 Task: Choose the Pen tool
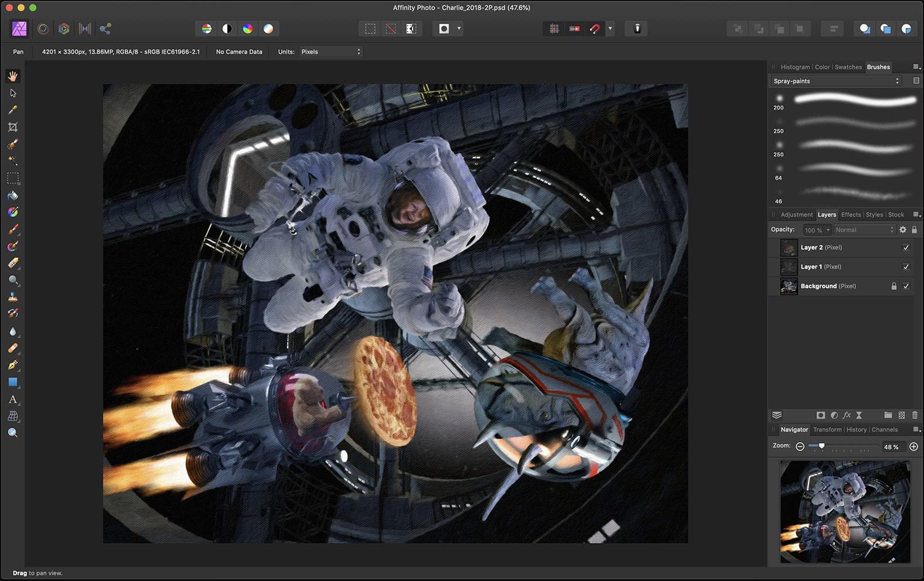[x=13, y=365]
